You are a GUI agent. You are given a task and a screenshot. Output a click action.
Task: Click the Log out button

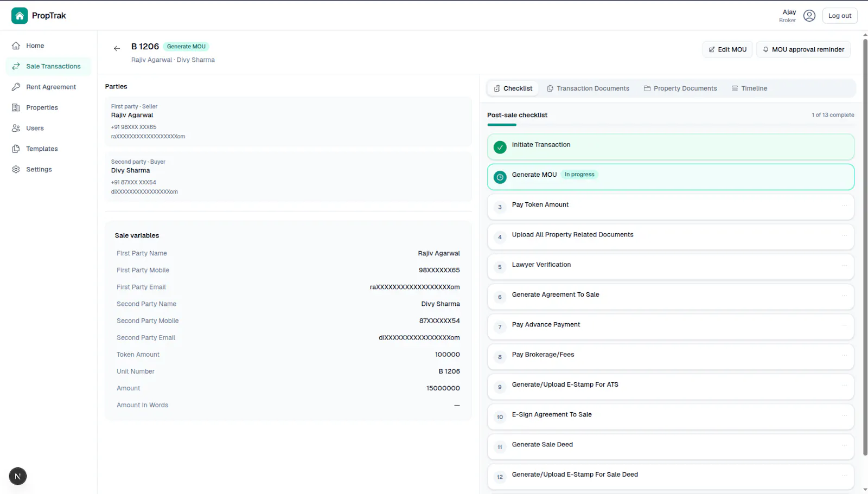840,16
